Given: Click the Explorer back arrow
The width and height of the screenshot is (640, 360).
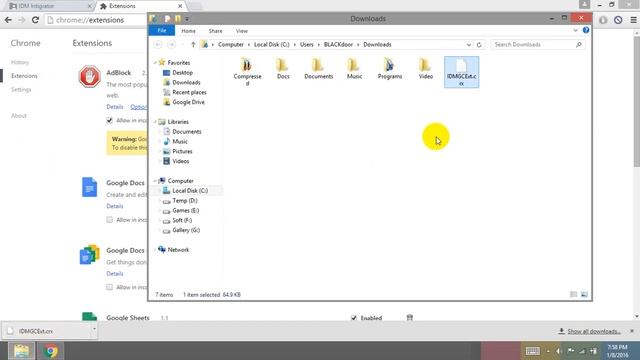Looking at the screenshot, I should click(x=158, y=44).
